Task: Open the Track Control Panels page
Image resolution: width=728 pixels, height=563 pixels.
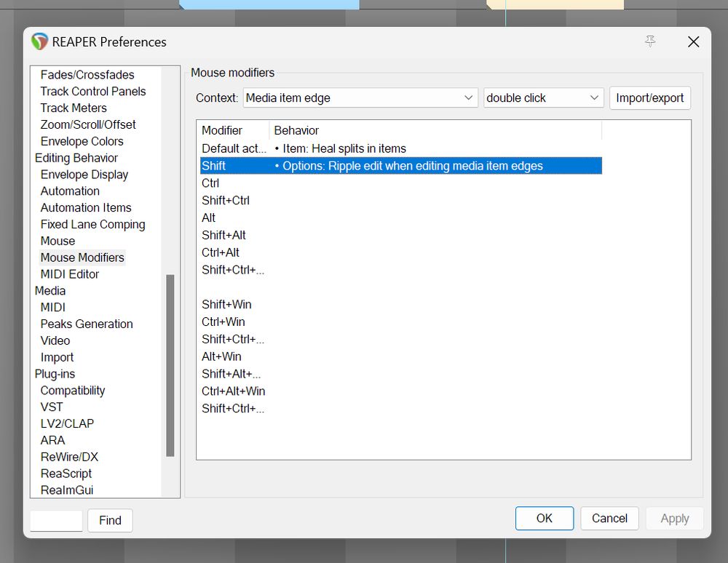Action: pos(93,92)
